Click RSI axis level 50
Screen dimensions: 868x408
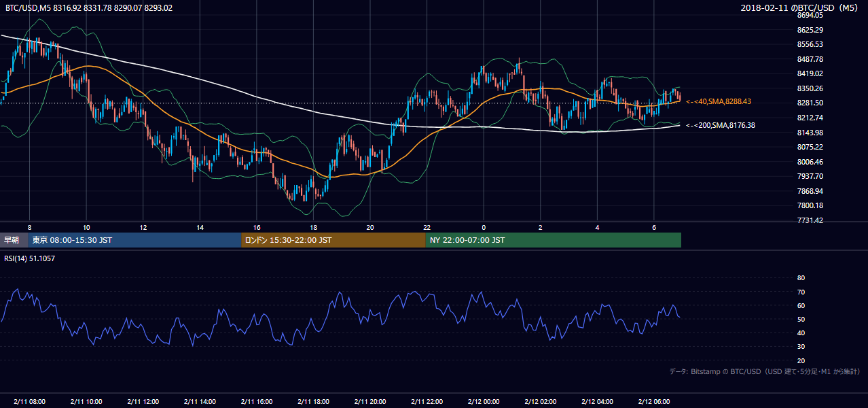[x=801, y=319]
